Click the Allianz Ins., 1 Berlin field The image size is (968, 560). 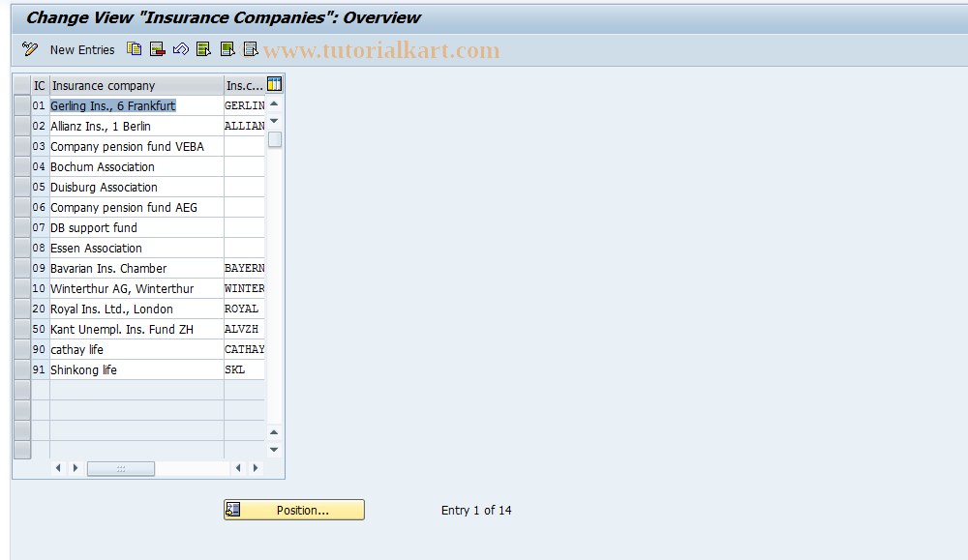136,126
